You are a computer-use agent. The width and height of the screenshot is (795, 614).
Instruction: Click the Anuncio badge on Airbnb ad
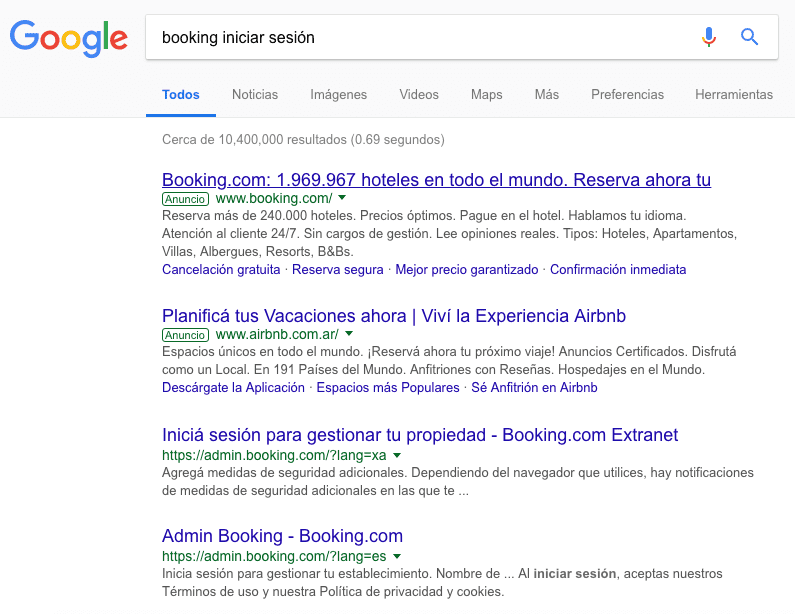click(x=185, y=335)
